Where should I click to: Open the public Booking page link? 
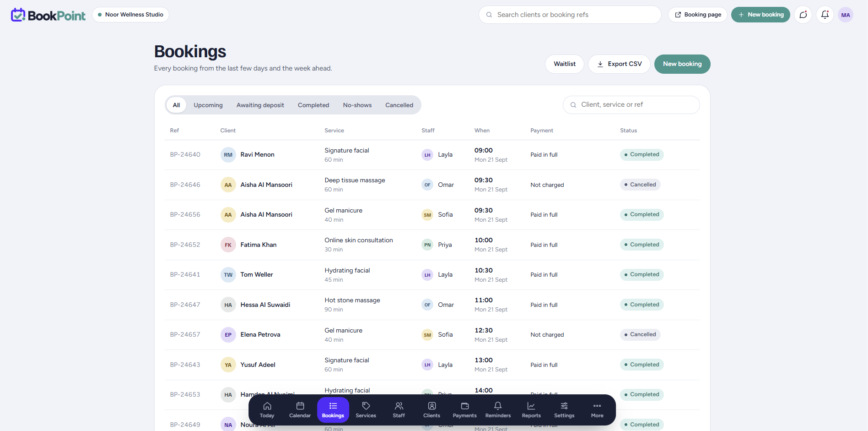[698, 15]
